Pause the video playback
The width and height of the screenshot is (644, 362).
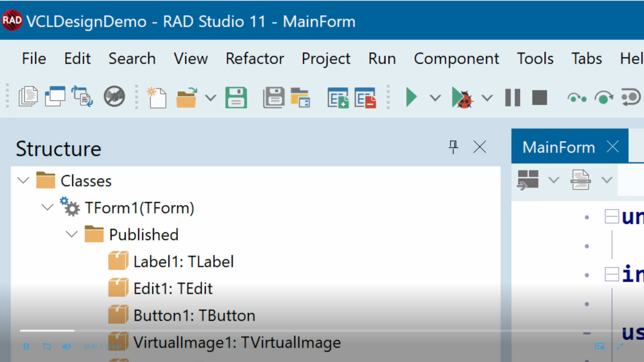click(26, 347)
